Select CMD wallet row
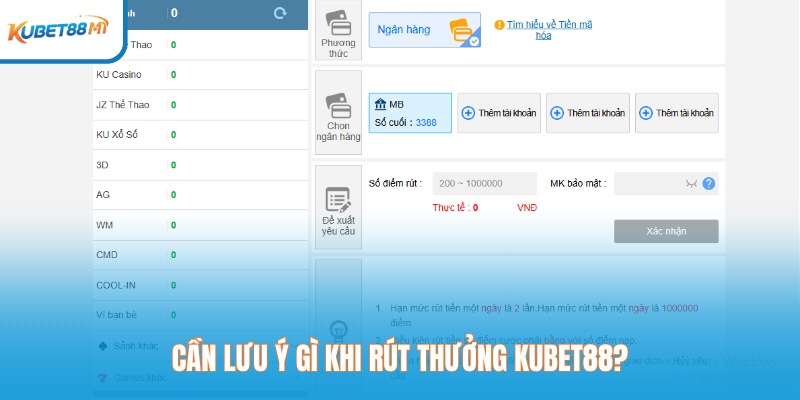The height and width of the screenshot is (400, 800). (x=201, y=255)
